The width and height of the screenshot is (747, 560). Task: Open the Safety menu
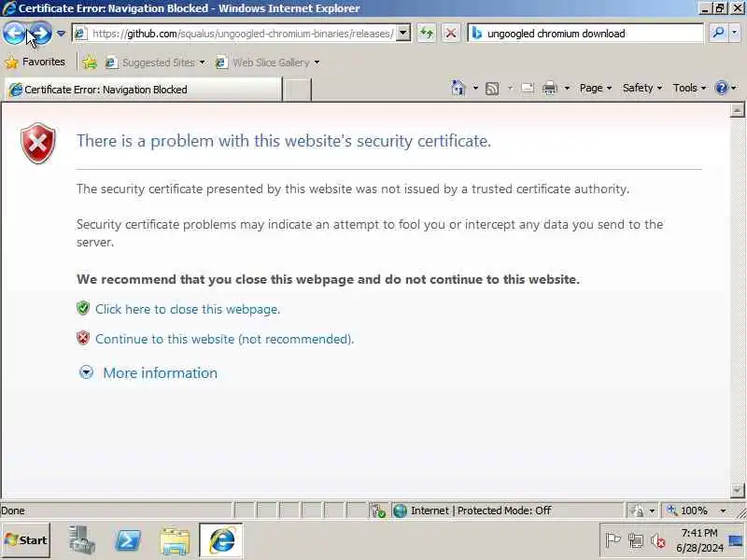(x=642, y=88)
